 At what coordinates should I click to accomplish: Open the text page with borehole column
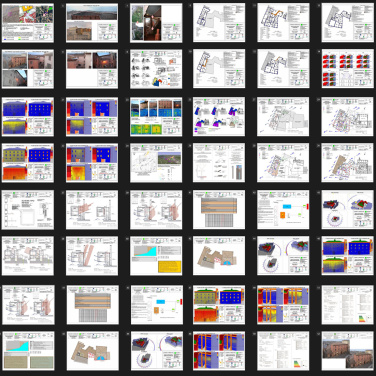pos(219,163)
